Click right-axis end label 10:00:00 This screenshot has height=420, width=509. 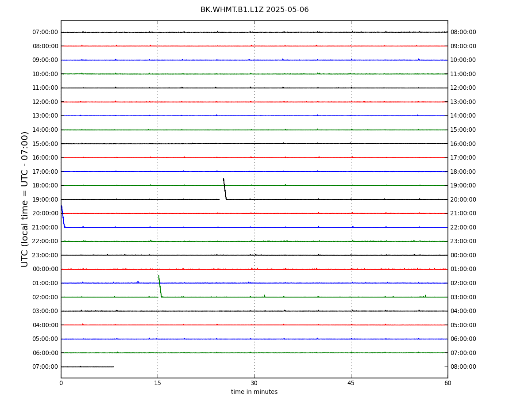tap(463, 60)
